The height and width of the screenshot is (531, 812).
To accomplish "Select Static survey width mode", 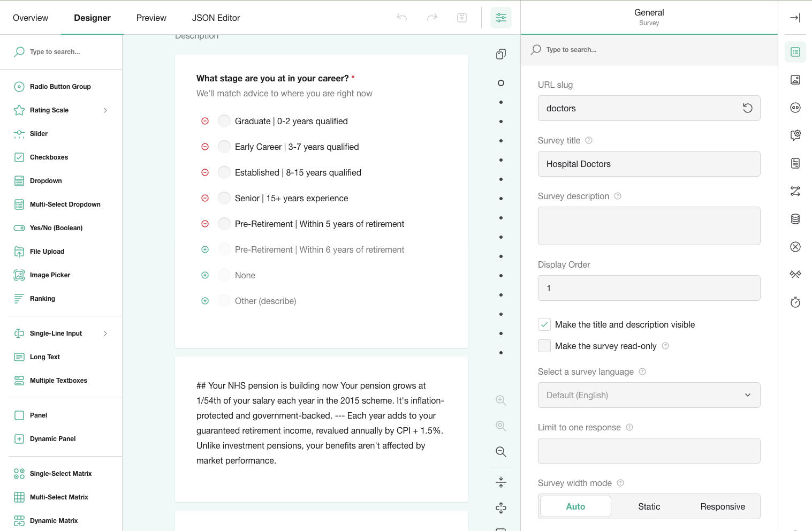I will (649, 506).
